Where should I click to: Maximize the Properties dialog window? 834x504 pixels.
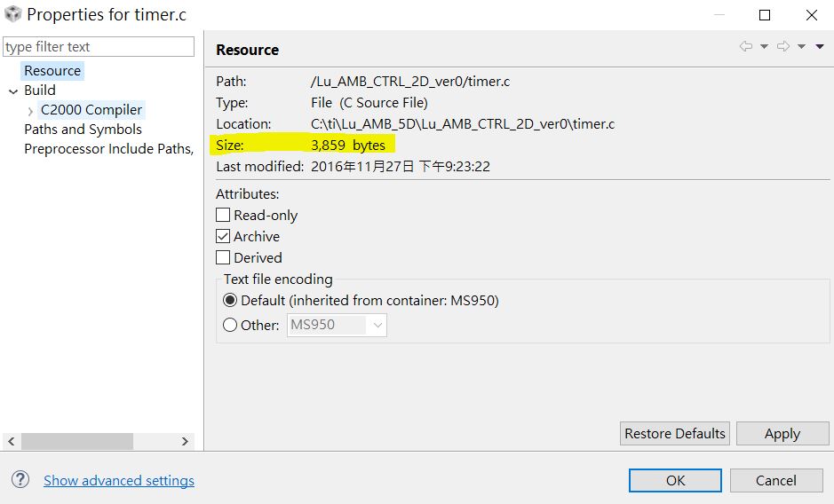(x=765, y=15)
